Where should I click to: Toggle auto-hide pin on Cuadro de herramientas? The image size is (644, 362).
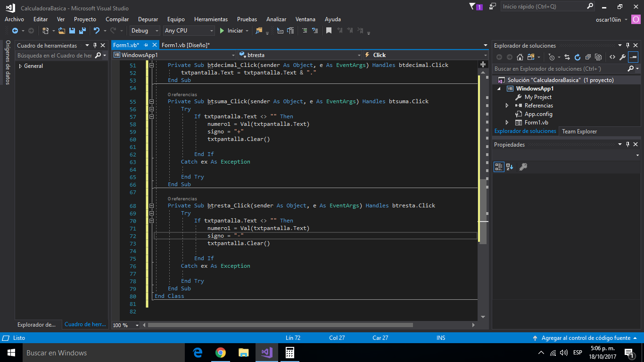tap(95, 46)
